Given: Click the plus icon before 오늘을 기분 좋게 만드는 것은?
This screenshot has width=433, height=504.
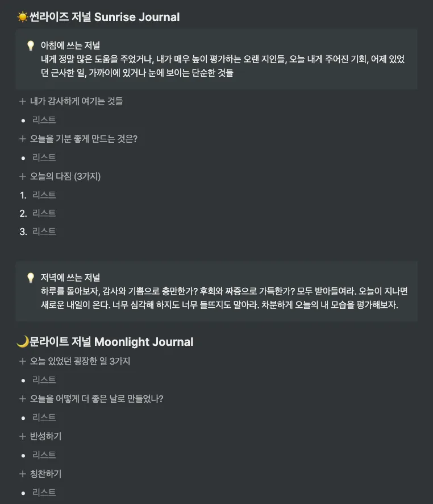Looking at the screenshot, I should click(23, 139).
